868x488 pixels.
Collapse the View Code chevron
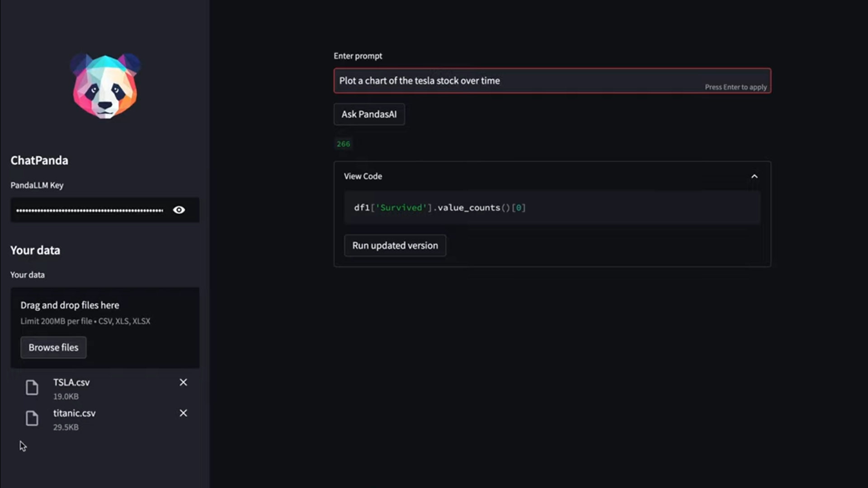pos(754,176)
